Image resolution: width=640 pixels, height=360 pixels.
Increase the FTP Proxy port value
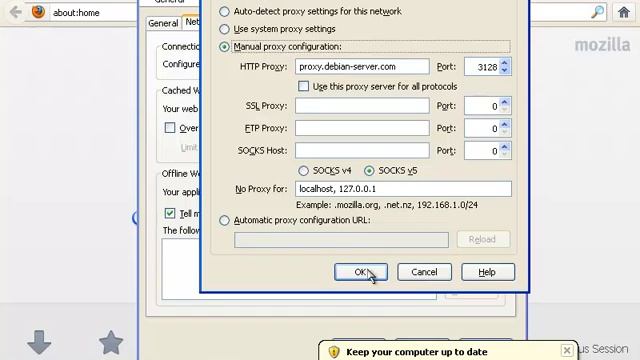[x=504, y=124]
